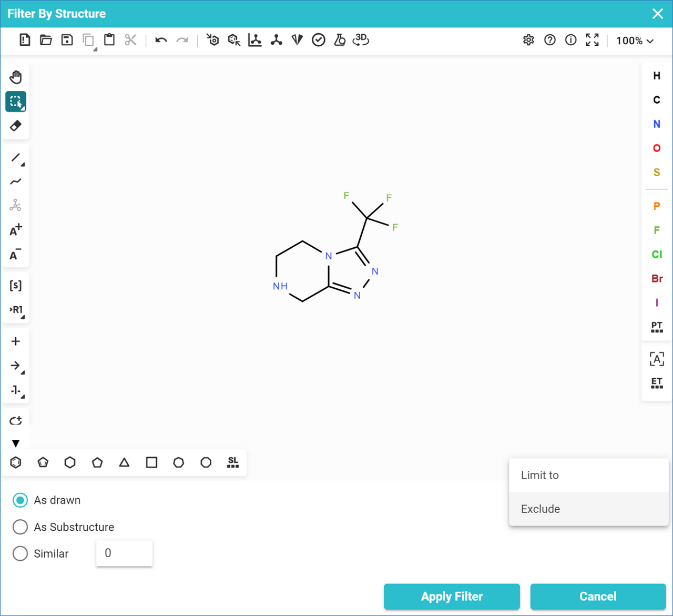Viewport: 673px width, 616px height.
Task: Open the 100% zoom dropdown
Action: click(635, 41)
